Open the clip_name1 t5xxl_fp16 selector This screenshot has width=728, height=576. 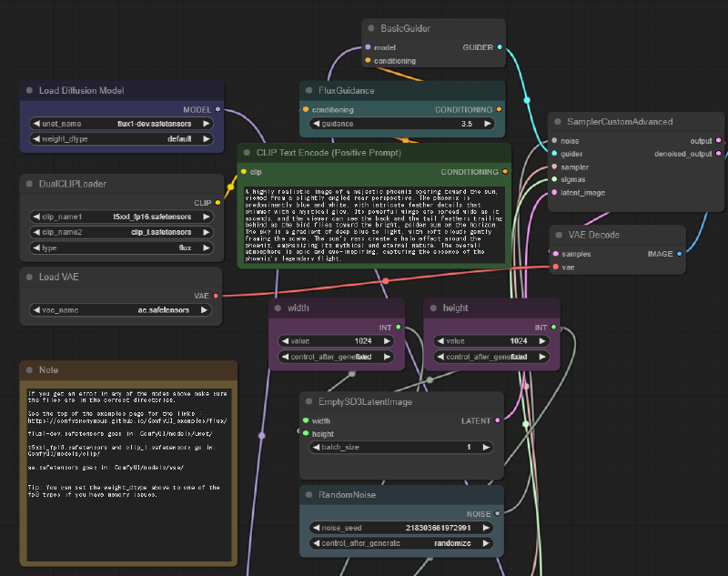pyautogui.click(x=121, y=217)
